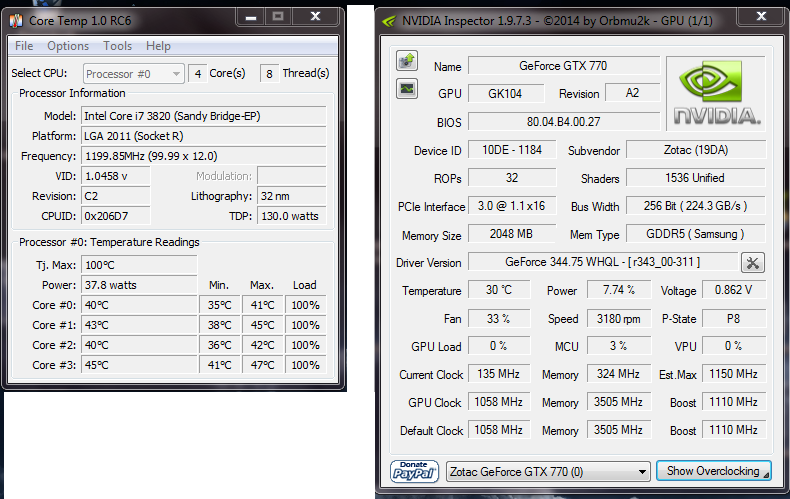
Task: Close the Core Temp window
Action: (x=315, y=17)
